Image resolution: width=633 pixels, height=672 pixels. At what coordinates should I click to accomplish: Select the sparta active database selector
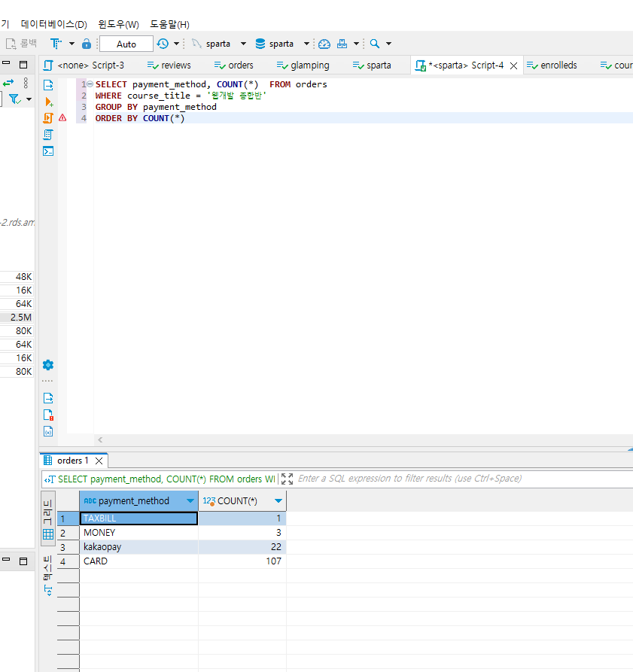(274, 44)
